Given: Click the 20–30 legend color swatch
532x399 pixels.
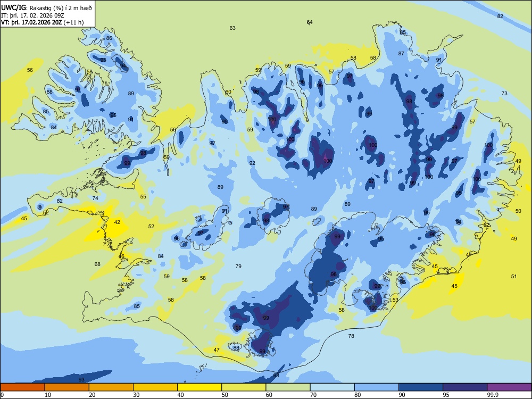Looking at the screenshot, I should [x=111, y=387].
